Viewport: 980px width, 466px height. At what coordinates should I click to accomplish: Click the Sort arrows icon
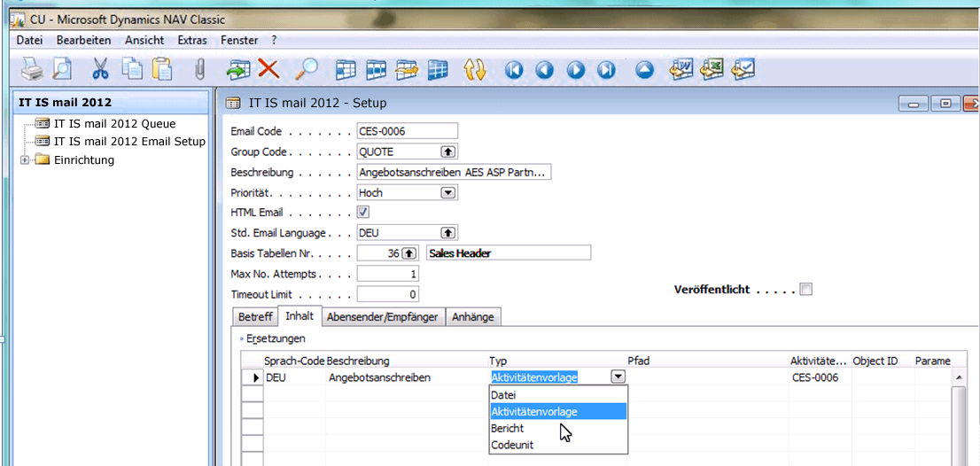click(x=475, y=69)
